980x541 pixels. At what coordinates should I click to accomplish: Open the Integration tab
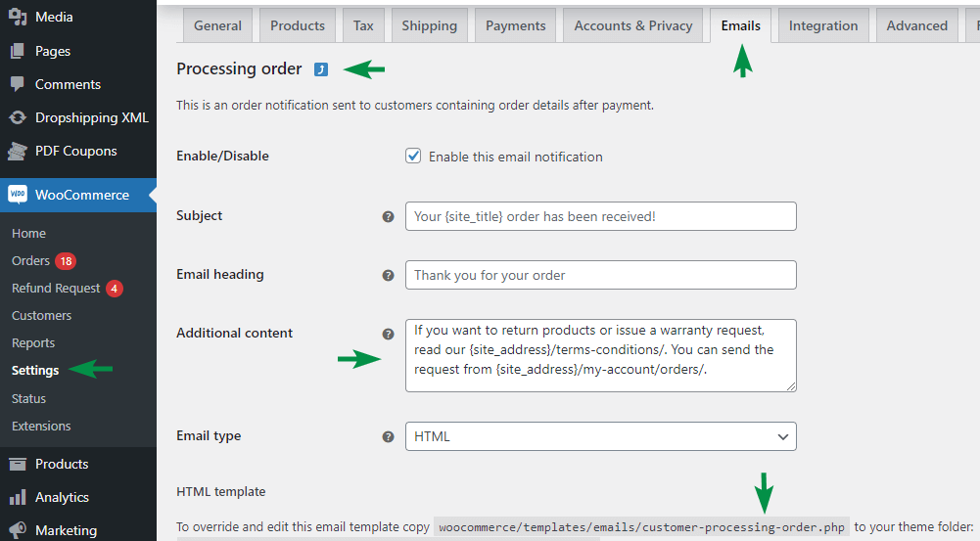coord(823,25)
